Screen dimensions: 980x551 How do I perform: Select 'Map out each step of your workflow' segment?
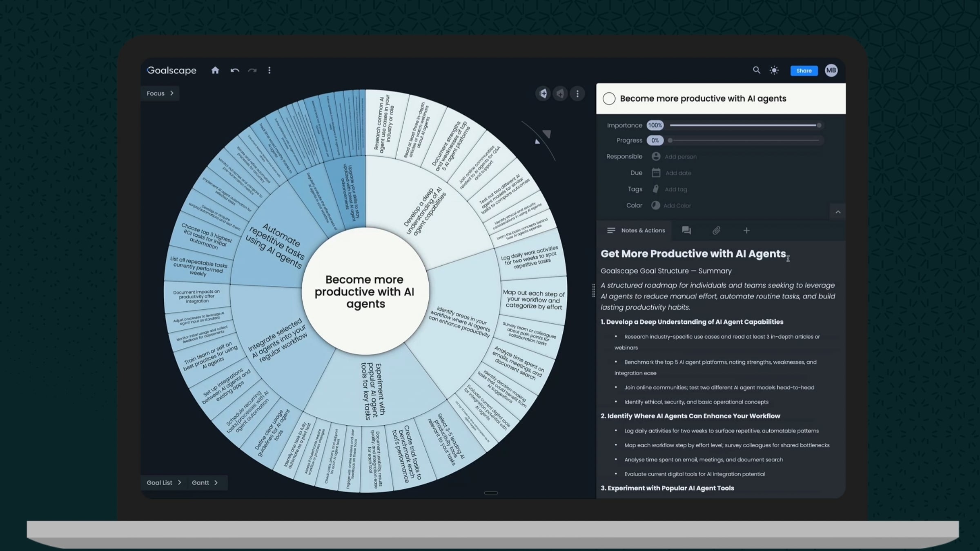[533, 300]
